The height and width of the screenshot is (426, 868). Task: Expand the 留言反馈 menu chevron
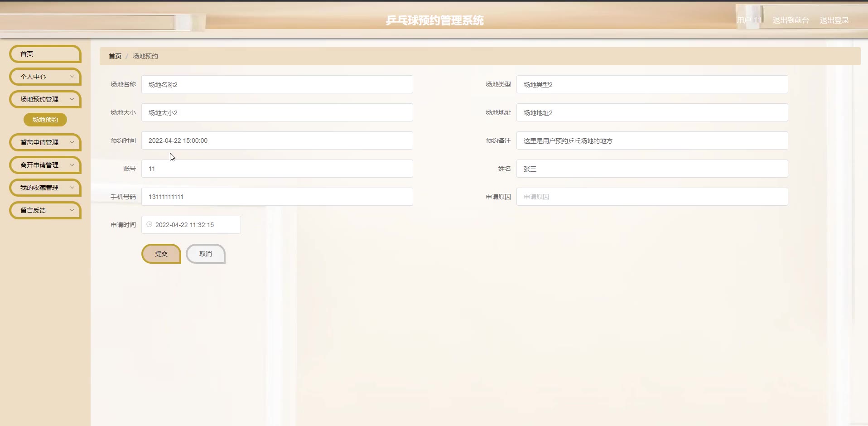coord(72,210)
